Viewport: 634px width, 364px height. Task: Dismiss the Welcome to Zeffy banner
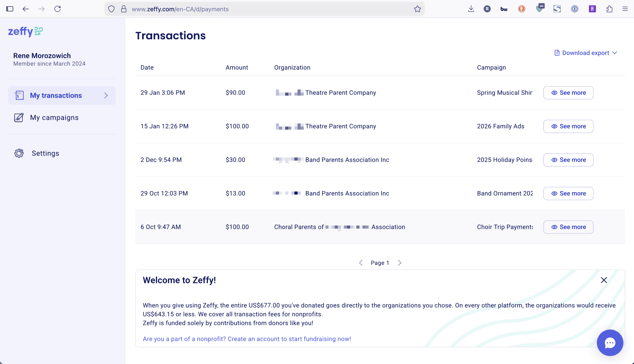pos(604,280)
